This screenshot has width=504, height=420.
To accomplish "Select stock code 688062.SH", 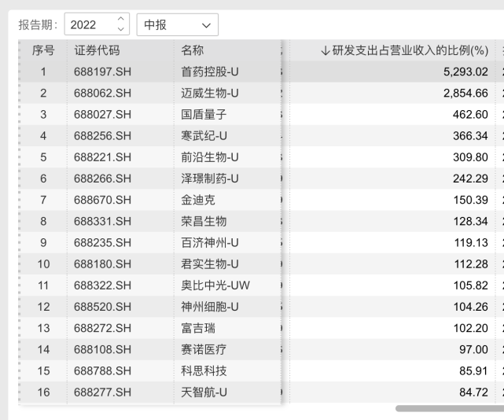I will point(101,94).
